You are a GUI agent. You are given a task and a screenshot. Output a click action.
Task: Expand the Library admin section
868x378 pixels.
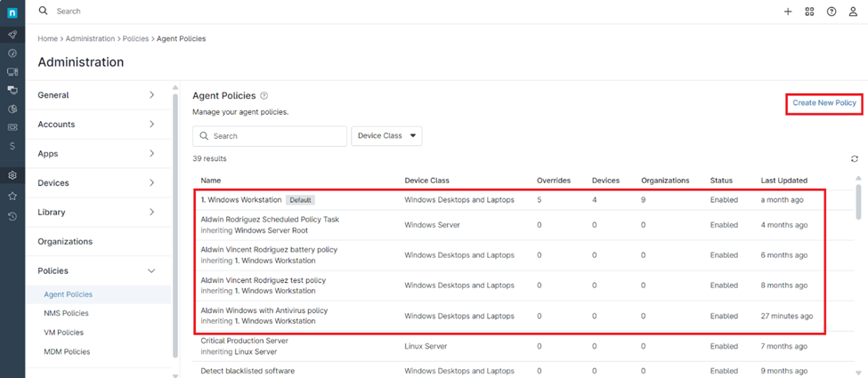(97, 213)
